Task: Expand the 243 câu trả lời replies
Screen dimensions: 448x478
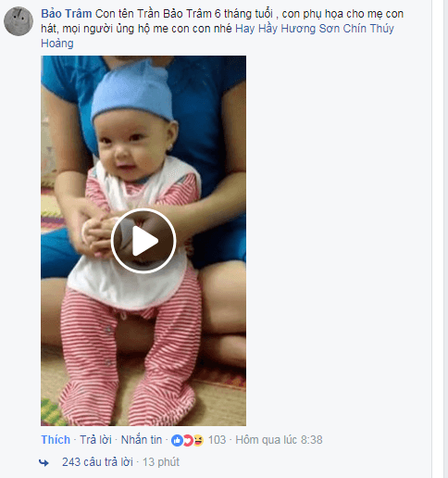Action: [97, 462]
